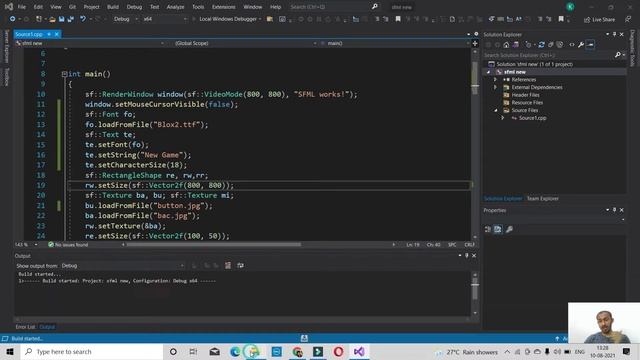Toggle Word Wrap in the Output toolbar
Screen dimensions: 640x360
[x=240, y=266]
